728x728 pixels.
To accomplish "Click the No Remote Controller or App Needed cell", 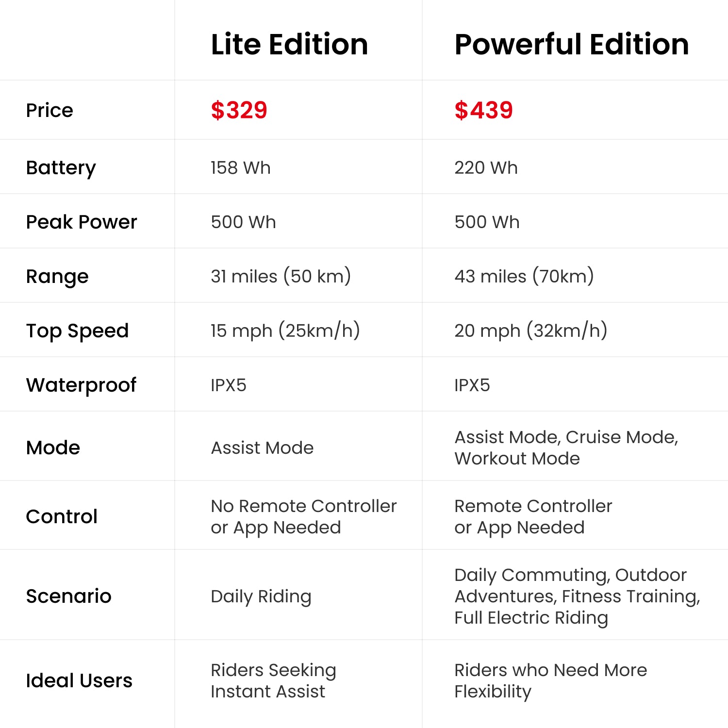I will click(303, 516).
